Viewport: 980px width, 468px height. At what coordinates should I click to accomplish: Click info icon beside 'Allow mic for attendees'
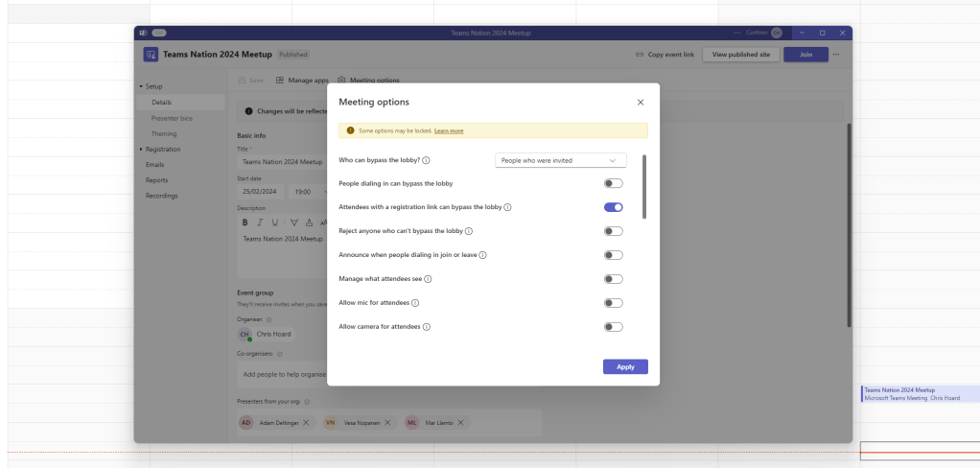click(x=415, y=303)
